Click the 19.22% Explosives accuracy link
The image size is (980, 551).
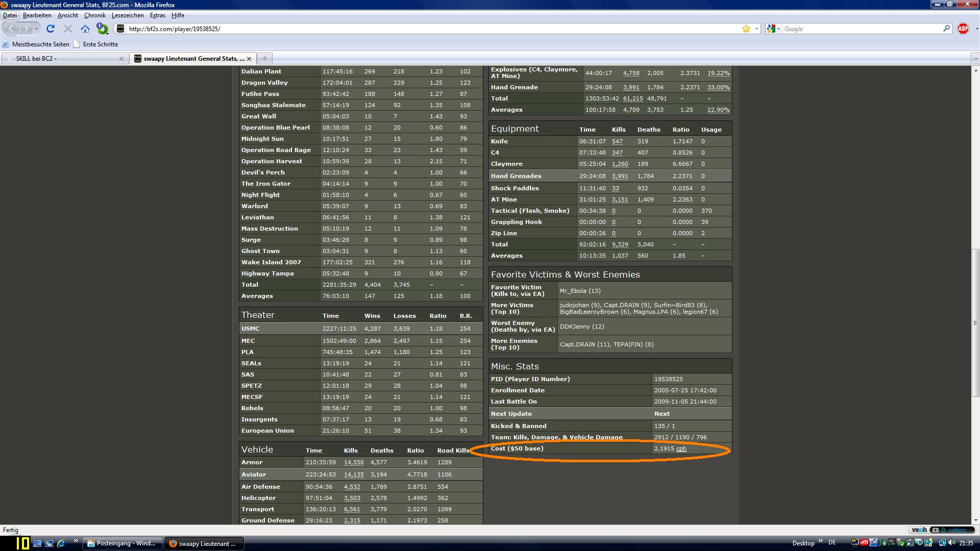tap(718, 73)
